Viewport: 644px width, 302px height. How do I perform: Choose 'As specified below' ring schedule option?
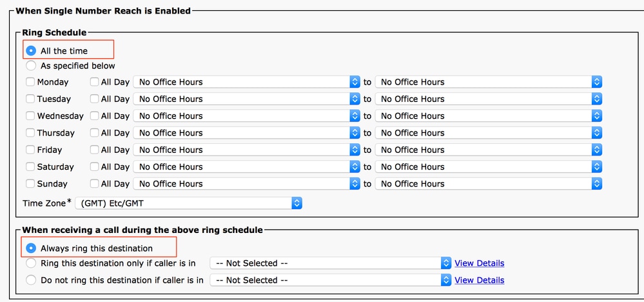31,65
